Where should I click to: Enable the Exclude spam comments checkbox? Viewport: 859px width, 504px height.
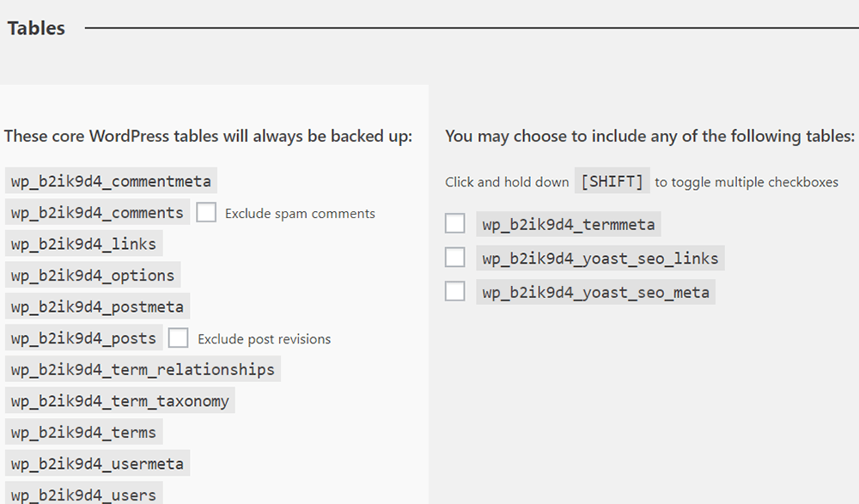[206, 213]
